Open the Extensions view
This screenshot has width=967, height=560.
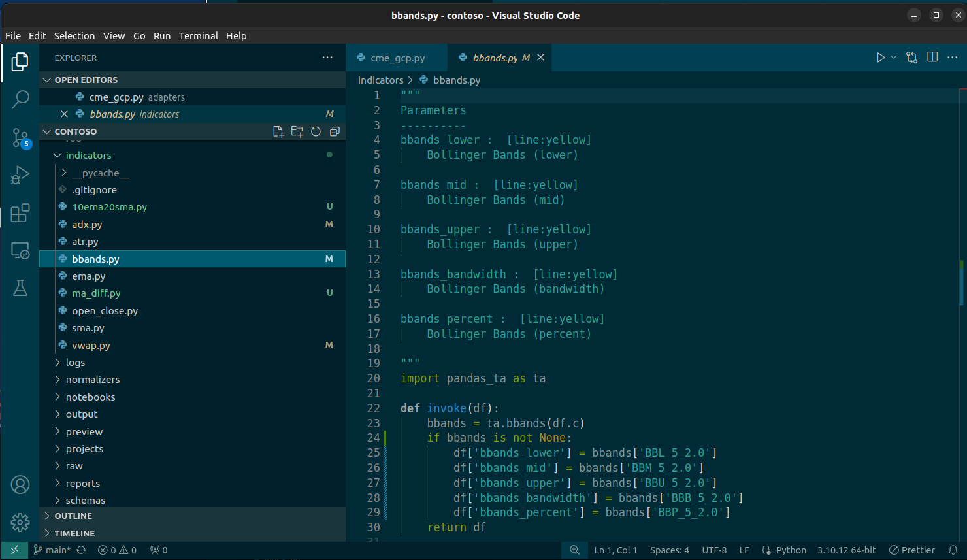coord(20,213)
